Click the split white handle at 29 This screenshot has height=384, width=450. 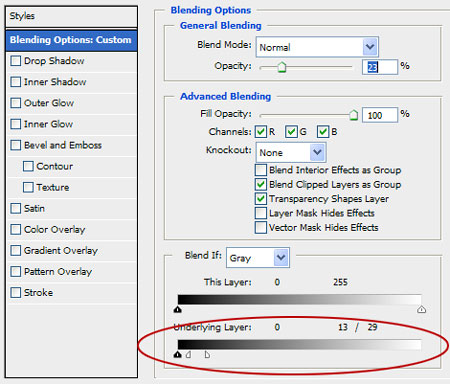point(207,355)
